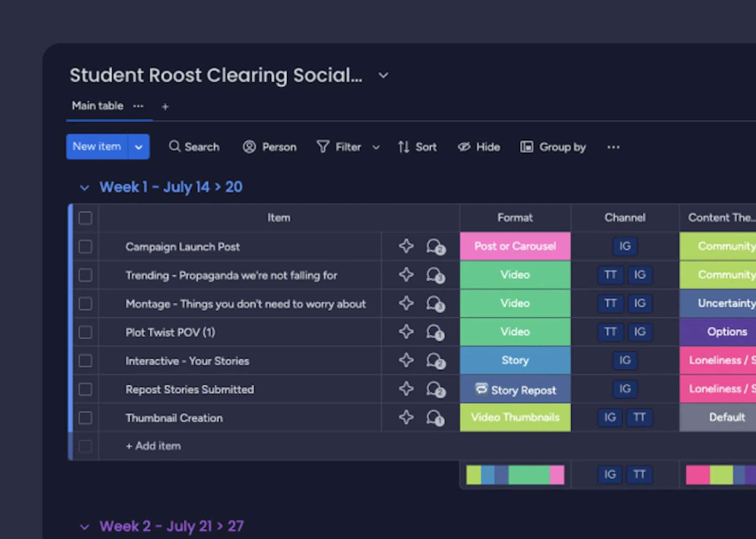
Task: Collapse the Week 1 - July 14 group
Action: pos(85,187)
